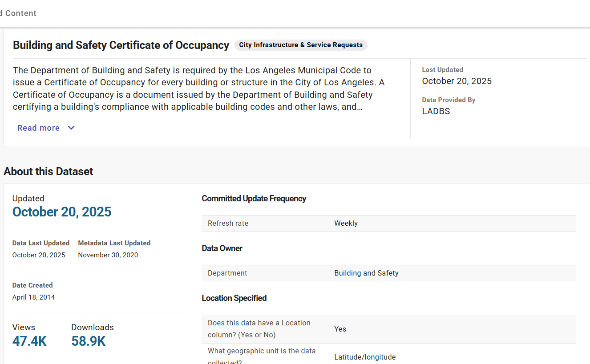Select the Weekly refresh rate value
Screen dimensions: 590x364
pyautogui.click(x=346, y=224)
